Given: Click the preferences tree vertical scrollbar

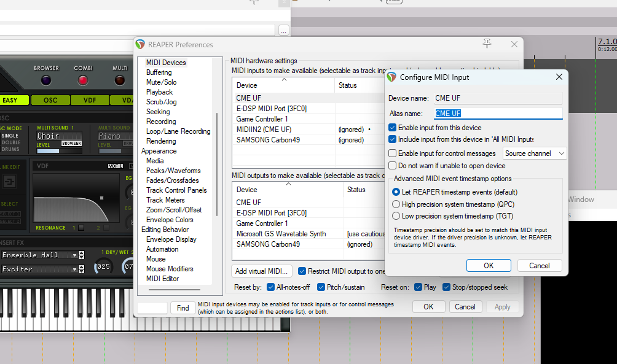Looking at the screenshot, I should coord(217,165).
